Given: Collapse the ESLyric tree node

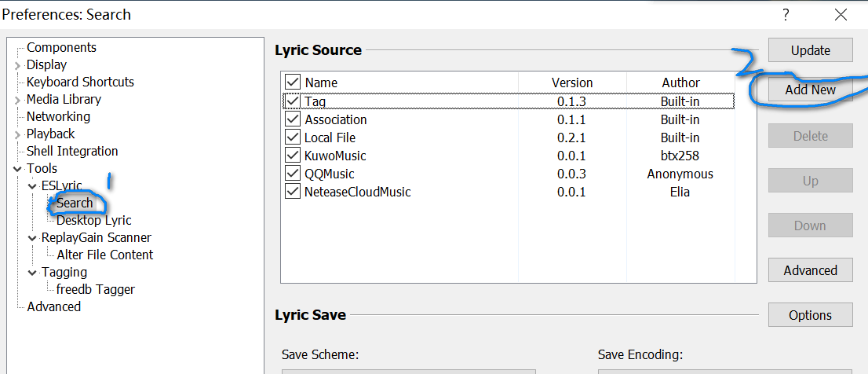Looking at the screenshot, I should coord(32,186).
